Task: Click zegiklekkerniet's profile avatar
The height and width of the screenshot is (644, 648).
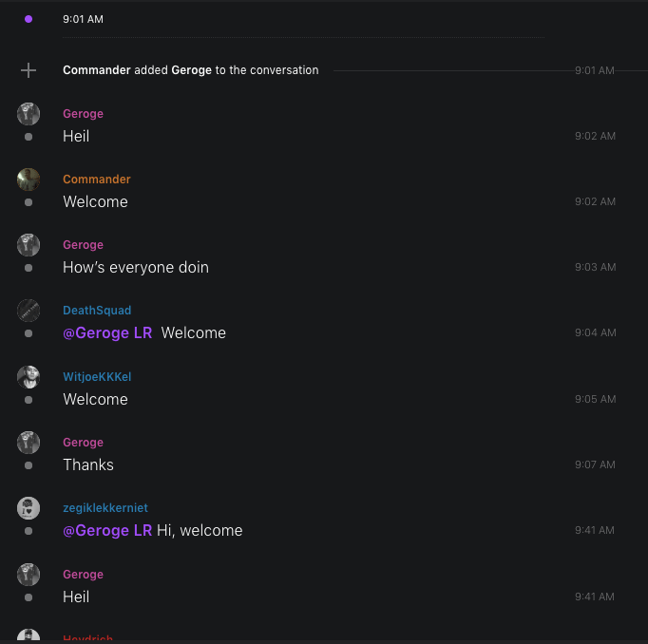Action: click(x=29, y=508)
